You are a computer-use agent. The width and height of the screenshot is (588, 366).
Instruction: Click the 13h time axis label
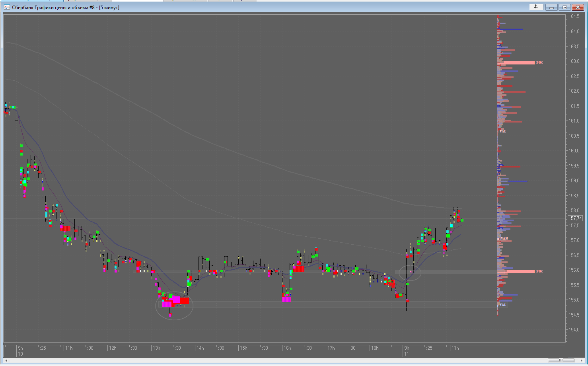point(156,348)
